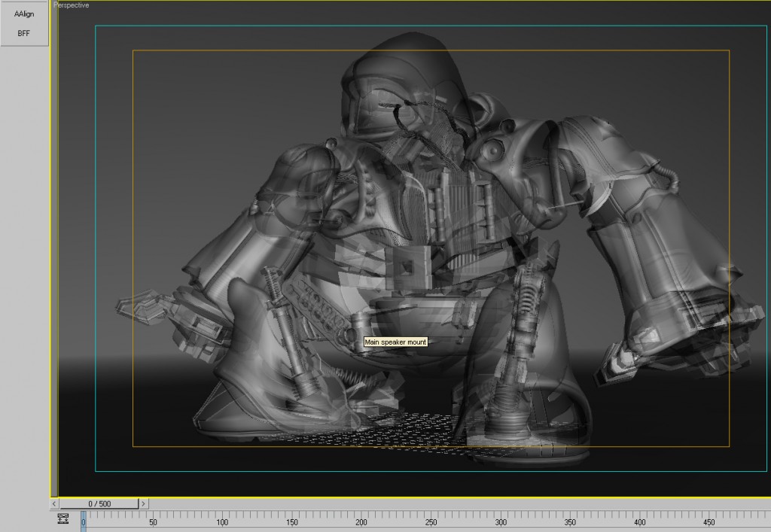Click the 0 / 500 time slider handle
The height and width of the screenshot is (532, 771).
[99, 503]
